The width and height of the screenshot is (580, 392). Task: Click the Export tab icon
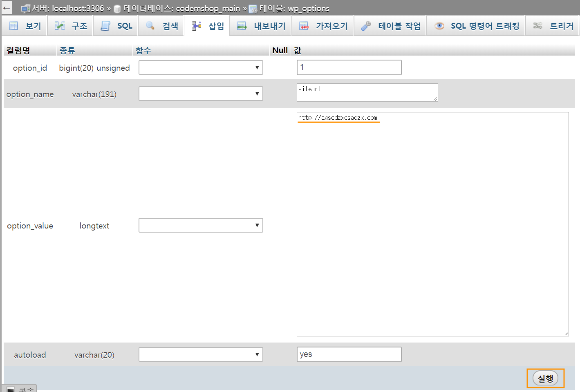point(242,26)
